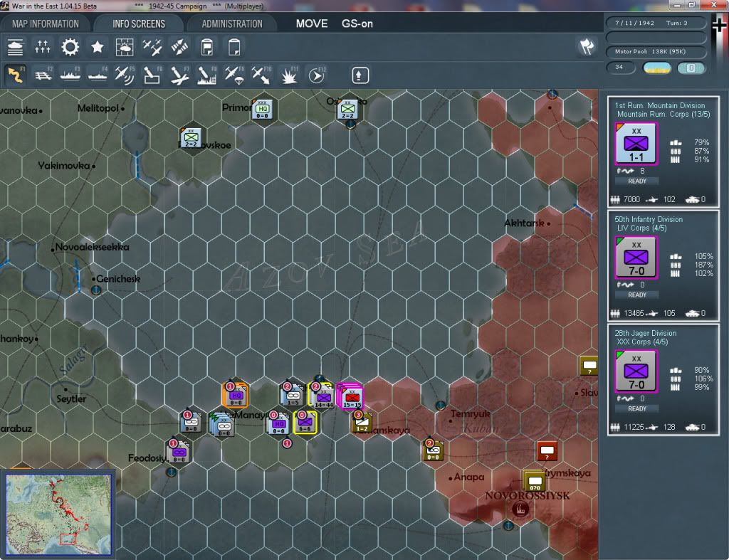Click the 1st Rum. Mountain Division counter in panel
This screenshot has width=729, height=560.
636,144
